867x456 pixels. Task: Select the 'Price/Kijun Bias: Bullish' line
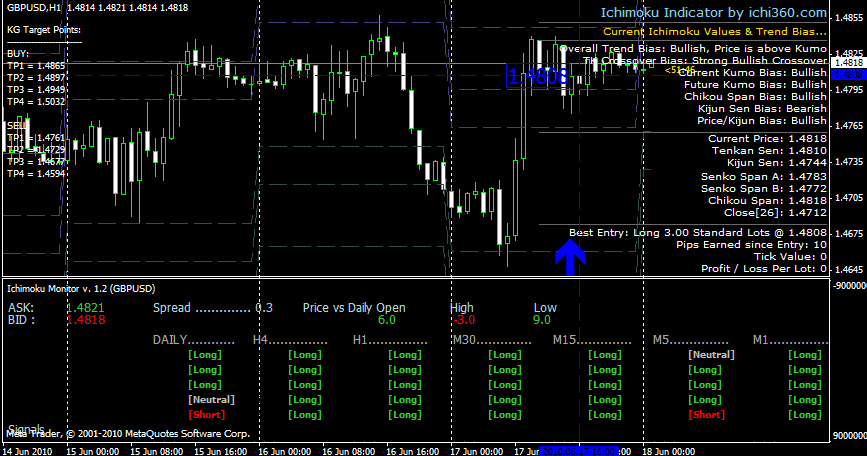click(762, 120)
